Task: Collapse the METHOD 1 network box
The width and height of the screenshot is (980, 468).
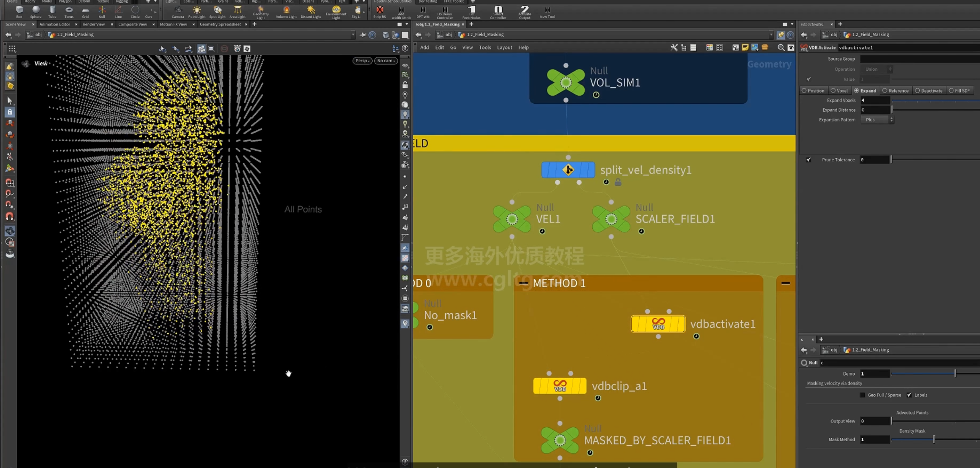Action: tap(523, 283)
